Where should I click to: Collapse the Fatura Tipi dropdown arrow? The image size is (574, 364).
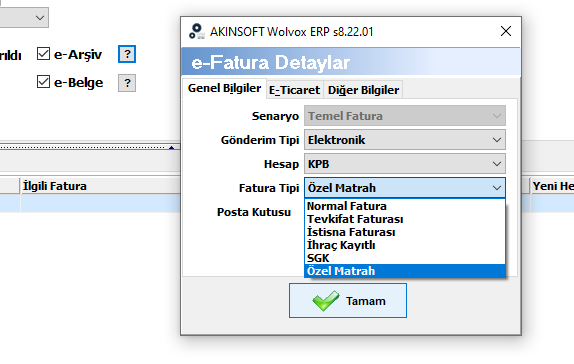[497, 188]
